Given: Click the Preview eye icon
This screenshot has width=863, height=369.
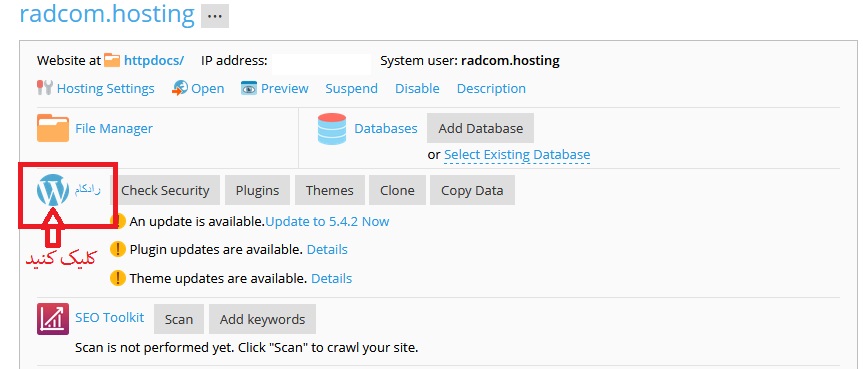Looking at the screenshot, I should pos(249,88).
